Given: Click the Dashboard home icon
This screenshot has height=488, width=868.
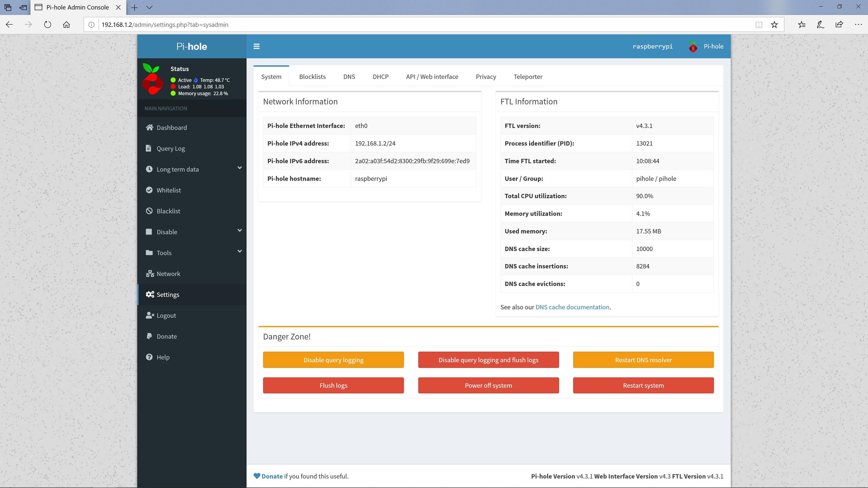Looking at the screenshot, I should 149,127.
